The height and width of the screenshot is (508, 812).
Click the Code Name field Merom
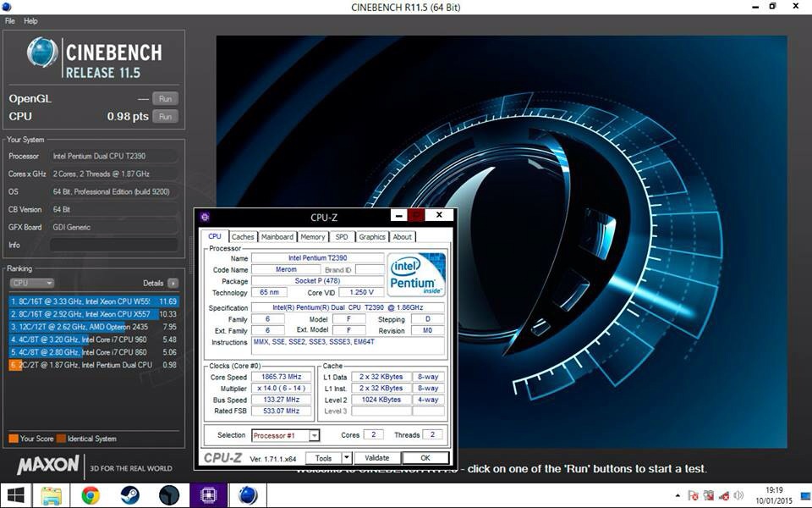click(286, 269)
